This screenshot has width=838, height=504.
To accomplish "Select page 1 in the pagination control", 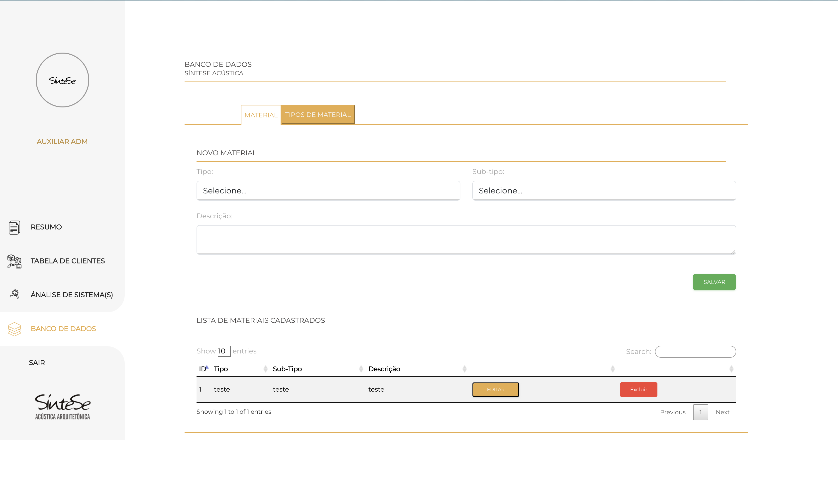I will pos(700,412).
